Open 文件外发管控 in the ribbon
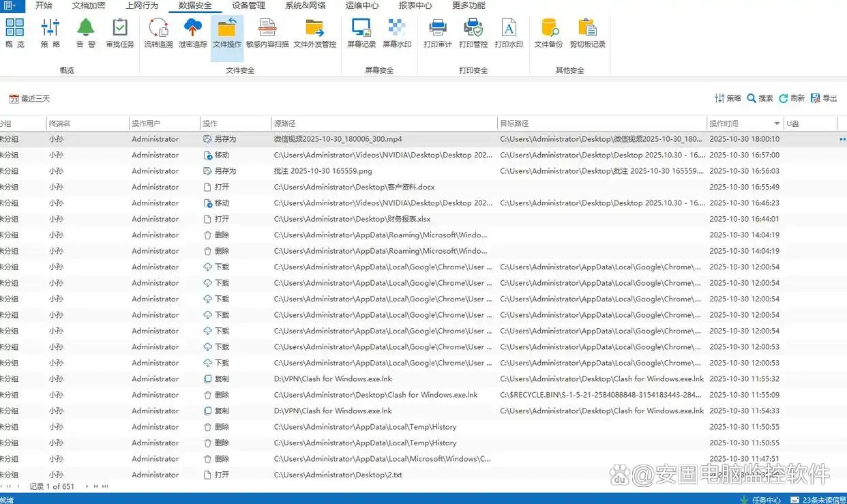This screenshot has height=504, width=847. coord(314,33)
